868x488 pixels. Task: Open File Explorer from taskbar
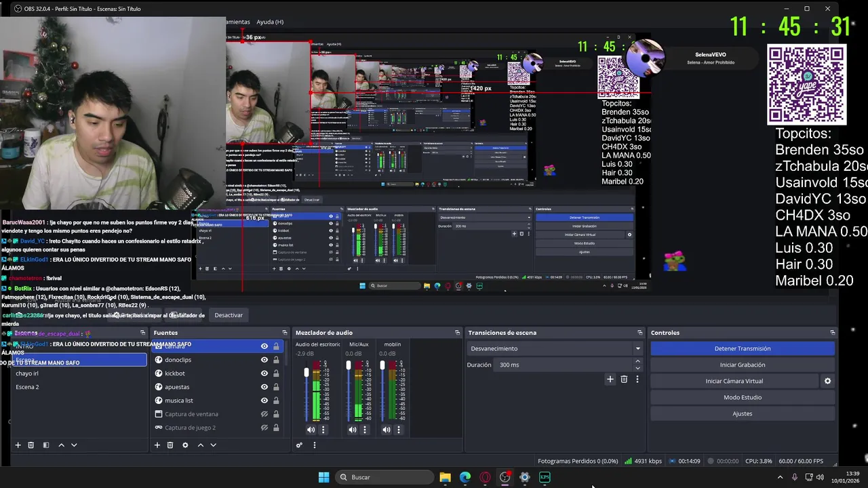(x=445, y=477)
